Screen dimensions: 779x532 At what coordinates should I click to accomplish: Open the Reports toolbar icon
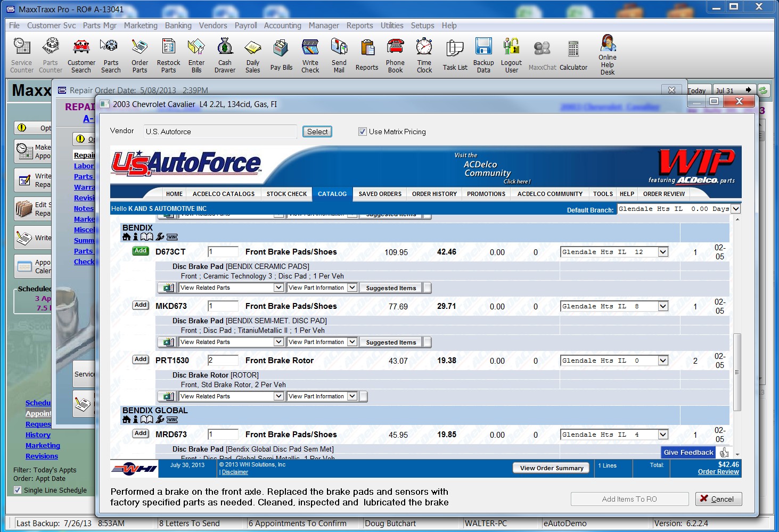coord(367,55)
